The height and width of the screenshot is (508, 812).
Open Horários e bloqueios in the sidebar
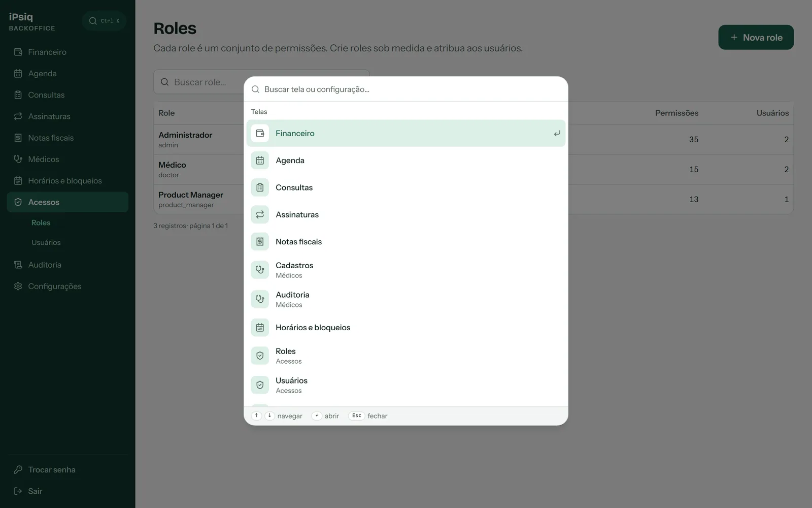point(67,181)
